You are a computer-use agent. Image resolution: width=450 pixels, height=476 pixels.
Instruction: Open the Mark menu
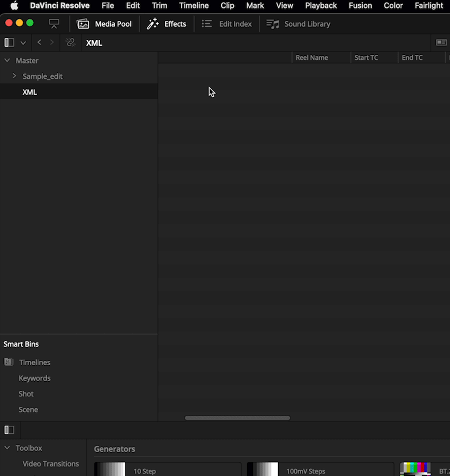coord(255,5)
